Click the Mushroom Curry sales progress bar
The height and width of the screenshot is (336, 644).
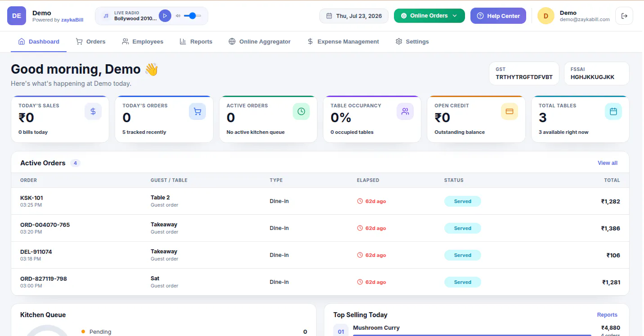pos(472,335)
